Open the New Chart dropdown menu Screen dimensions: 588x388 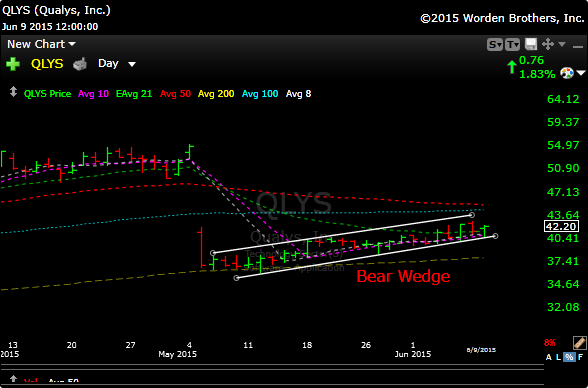[x=41, y=44]
